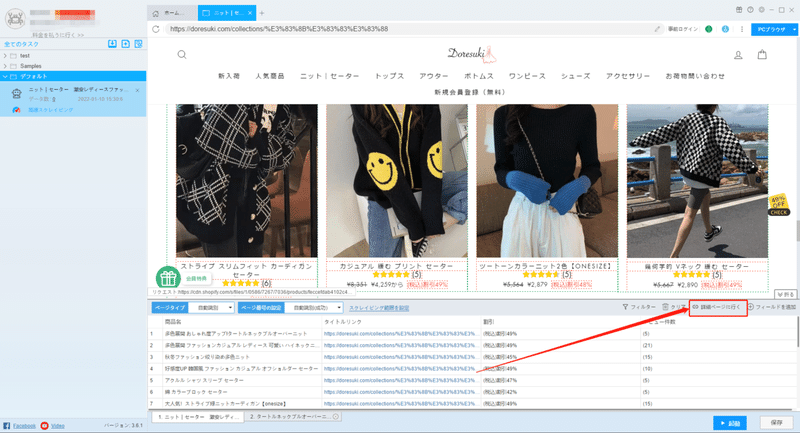Open the 料金を払うに行く link
The image size is (800, 433).
pos(58,35)
